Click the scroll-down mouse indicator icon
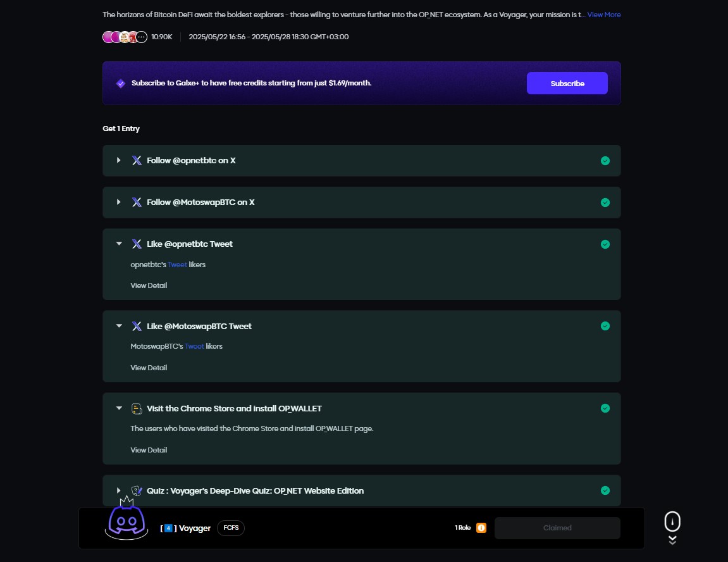Viewport: 728px width, 562px height. click(672, 522)
